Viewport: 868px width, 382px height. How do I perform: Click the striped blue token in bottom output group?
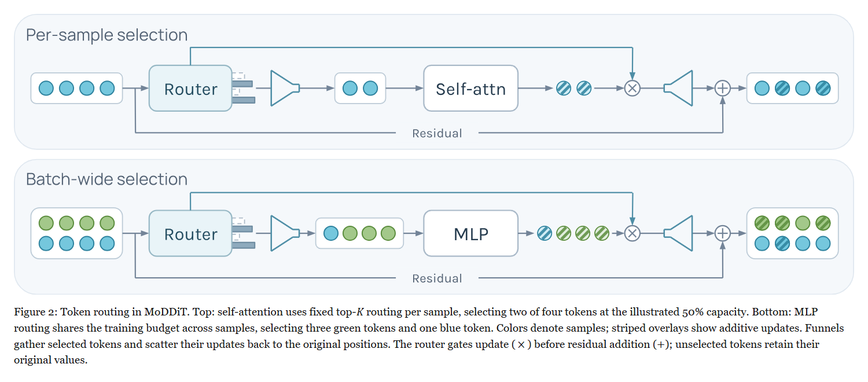(782, 244)
